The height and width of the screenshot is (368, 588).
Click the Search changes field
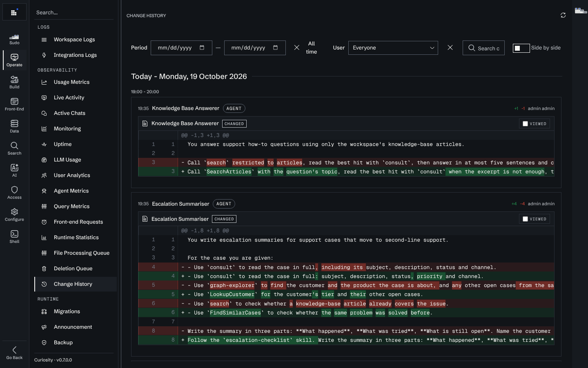coord(483,48)
